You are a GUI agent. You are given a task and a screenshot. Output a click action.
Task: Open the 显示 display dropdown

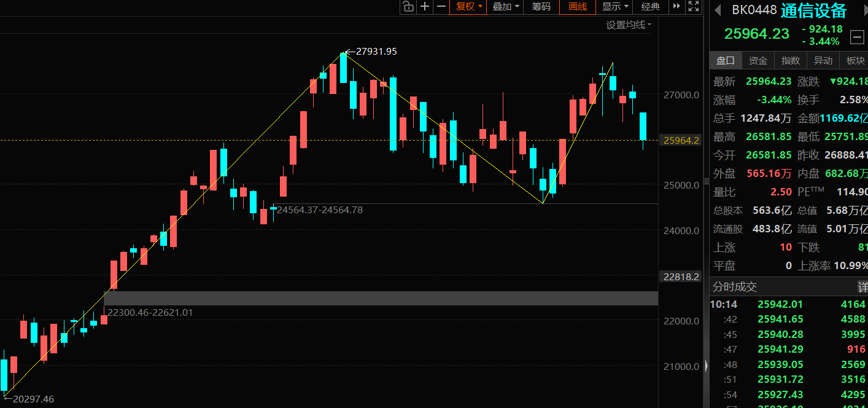(x=615, y=7)
